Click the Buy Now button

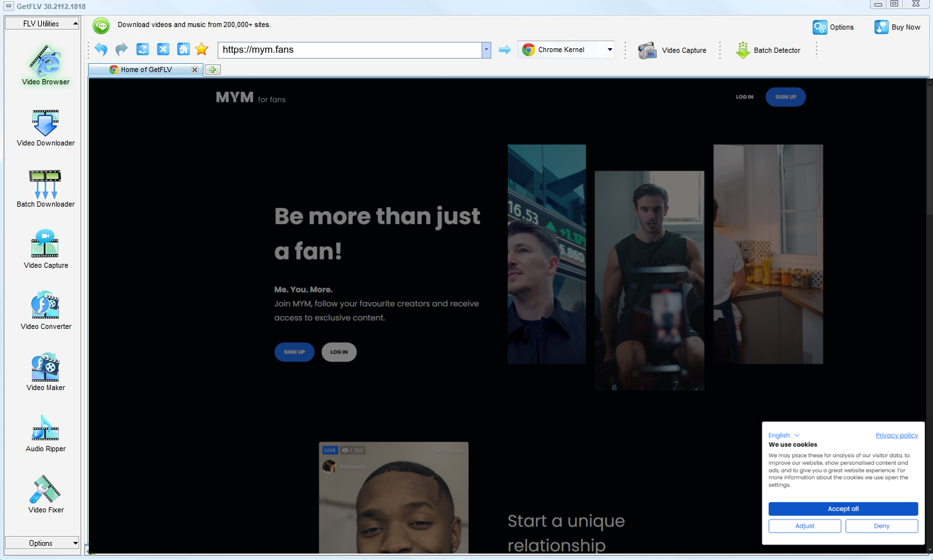[897, 27]
